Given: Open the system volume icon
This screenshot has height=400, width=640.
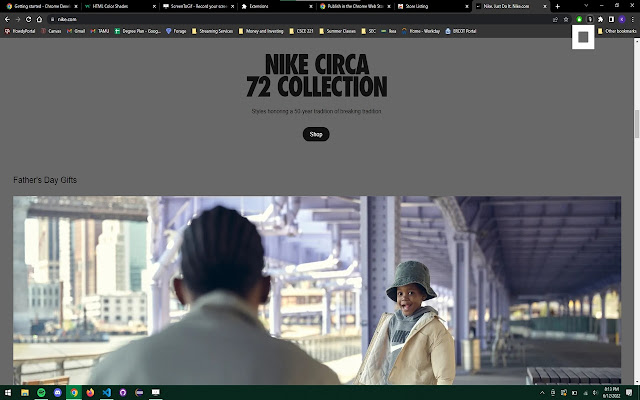Looking at the screenshot, I should (595, 393).
